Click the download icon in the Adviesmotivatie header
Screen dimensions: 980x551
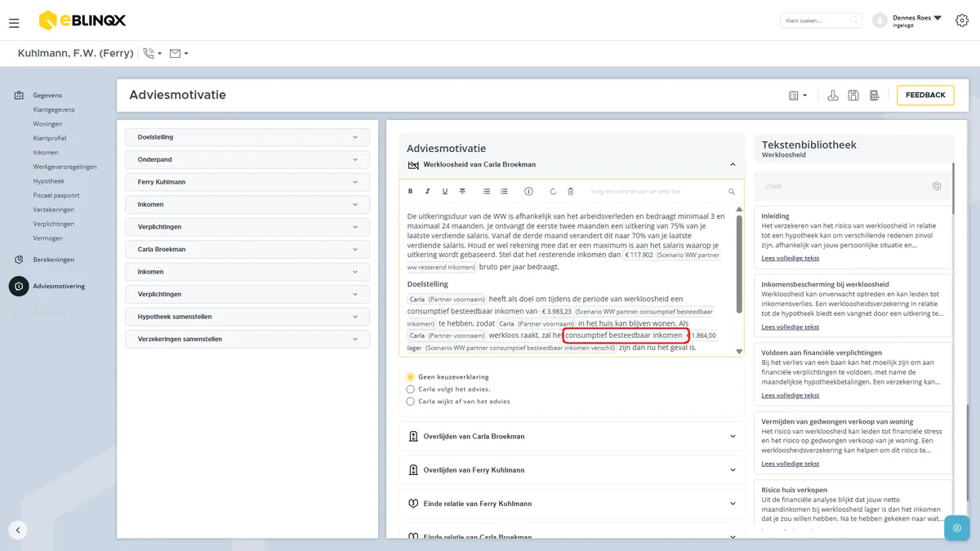(x=833, y=96)
